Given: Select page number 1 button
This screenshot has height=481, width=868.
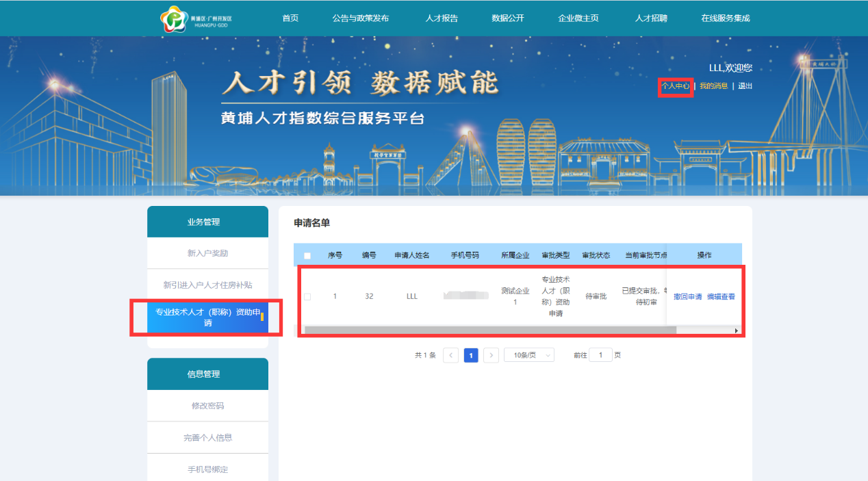Looking at the screenshot, I should pyautogui.click(x=471, y=355).
